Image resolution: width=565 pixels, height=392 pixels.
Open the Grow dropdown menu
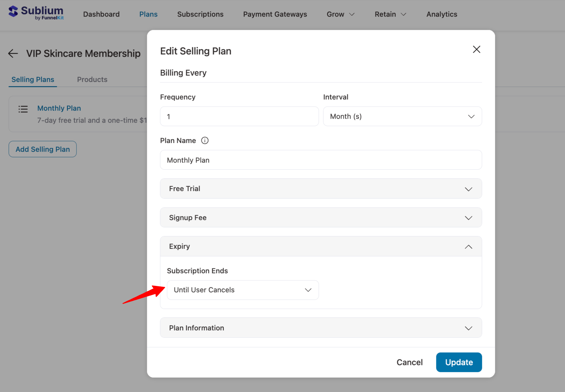click(x=340, y=14)
